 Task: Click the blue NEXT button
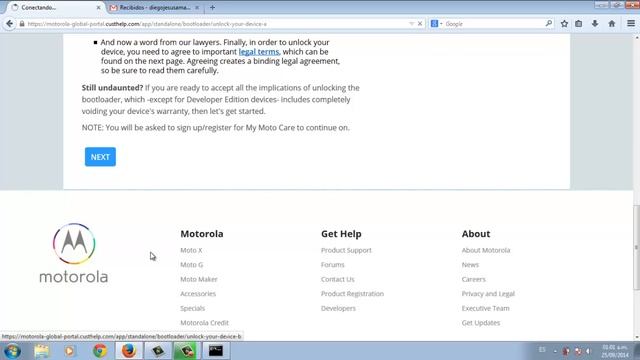coord(100,157)
